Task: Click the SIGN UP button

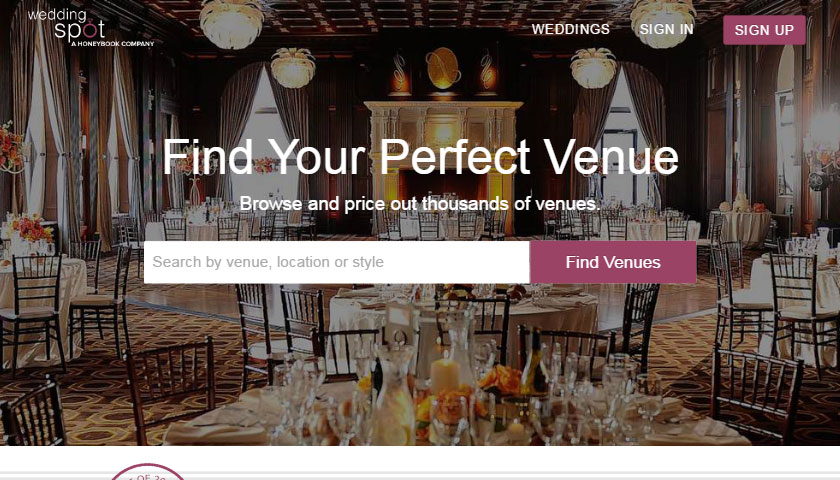Action: [764, 30]
